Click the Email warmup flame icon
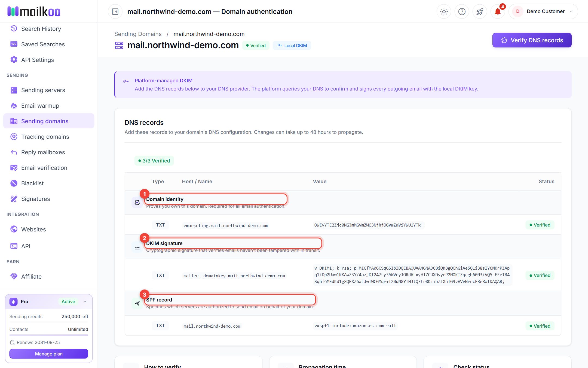This screenshot has height=368, width=588. point(14,105)
